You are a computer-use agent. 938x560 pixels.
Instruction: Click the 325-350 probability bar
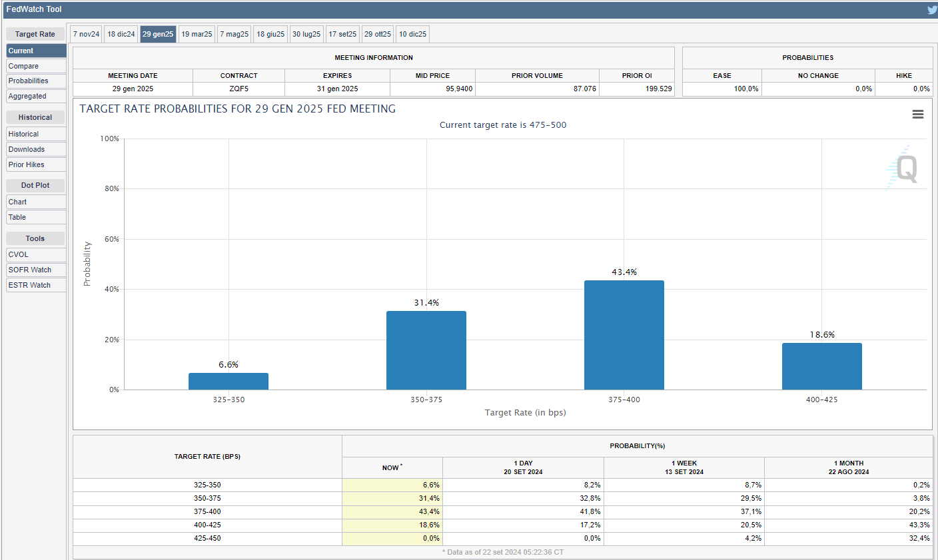tap(229, 382)
